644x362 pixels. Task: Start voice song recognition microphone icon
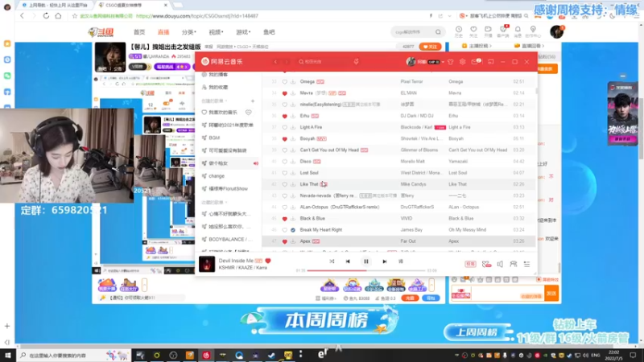356,62
